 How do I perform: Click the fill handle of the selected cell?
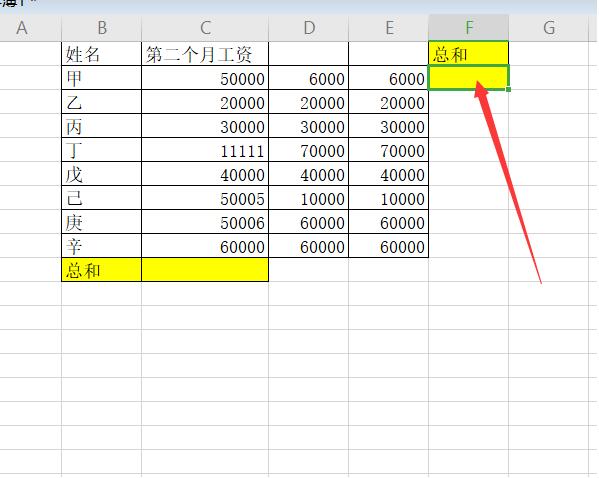(x=508, y=89)
